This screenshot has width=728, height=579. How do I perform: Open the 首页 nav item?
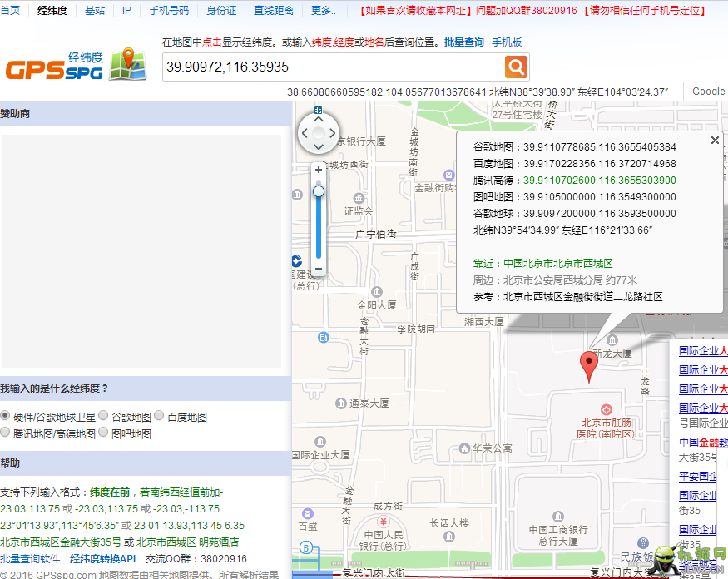coord(10,10)
